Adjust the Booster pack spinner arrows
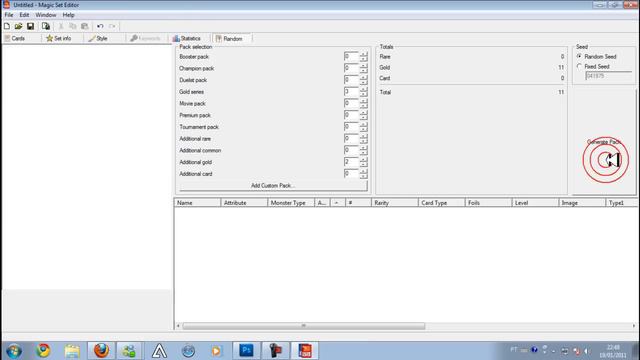This screenshot has width=640, height=360. (x=363, y=56)
